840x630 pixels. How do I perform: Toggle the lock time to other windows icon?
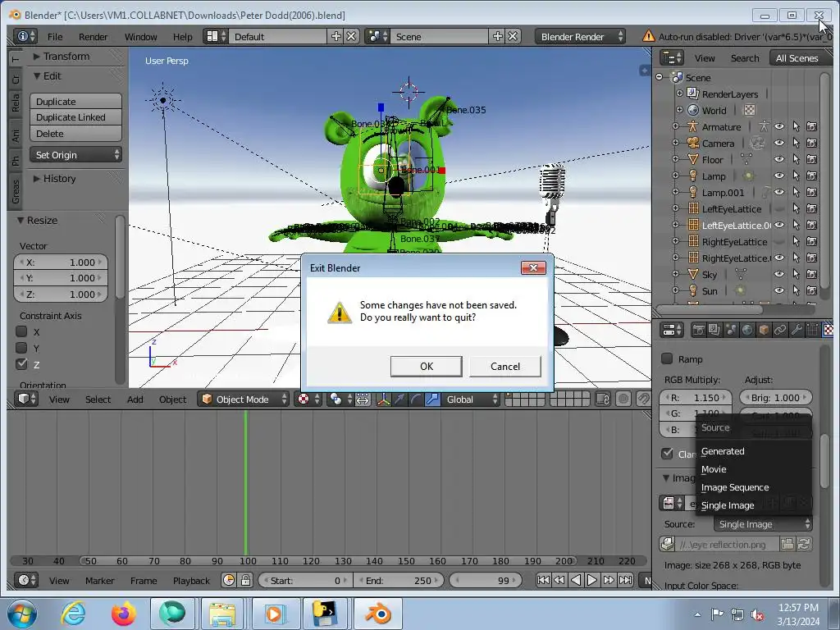pyautogui.click(x=246, y=580)
